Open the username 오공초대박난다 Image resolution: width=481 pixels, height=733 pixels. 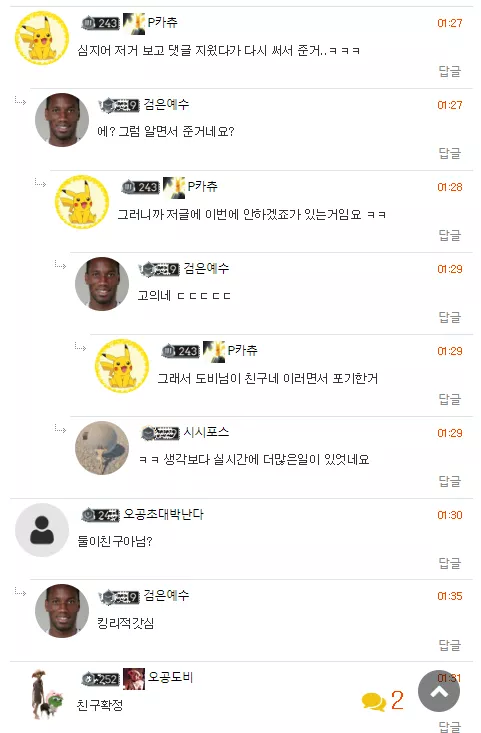[x=163, y=514]
